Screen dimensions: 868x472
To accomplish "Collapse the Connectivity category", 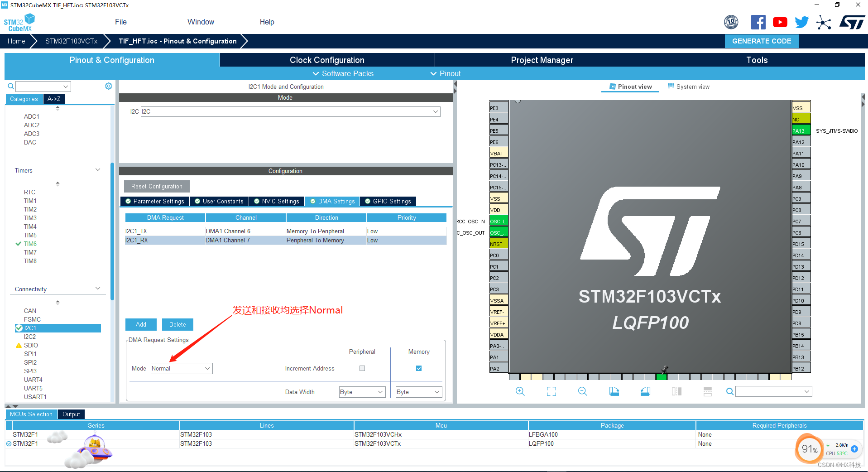I will tap(98, 289).
